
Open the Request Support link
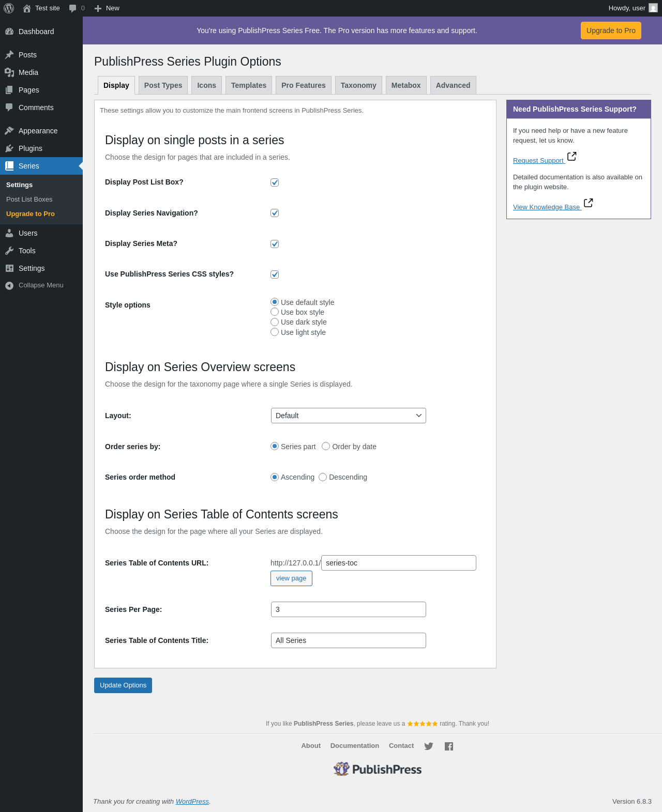pos(538,161)
